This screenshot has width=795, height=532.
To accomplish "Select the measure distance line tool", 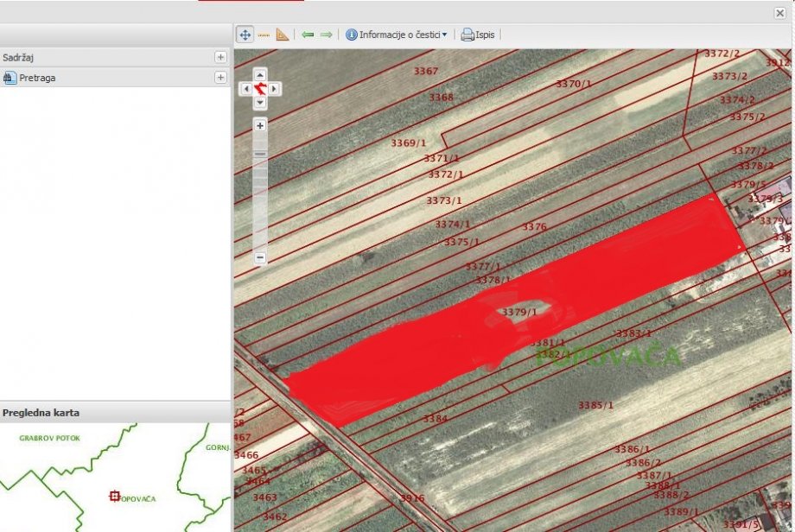I will 264,35.
